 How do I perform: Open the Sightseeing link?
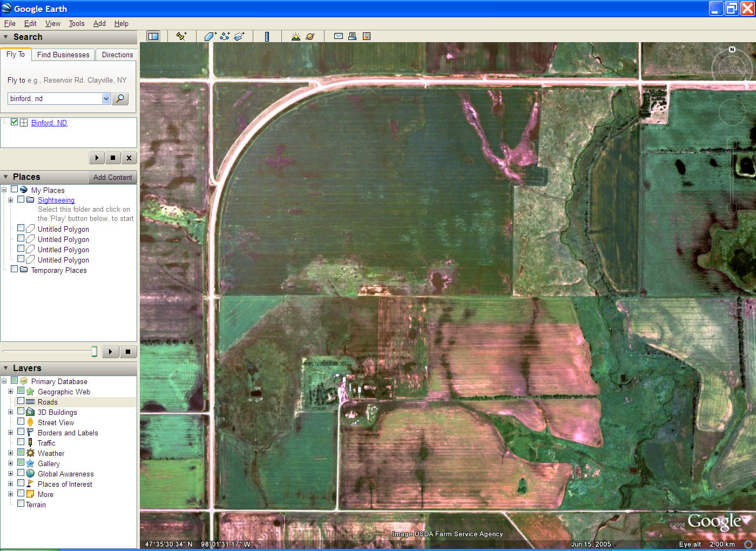click(56, 200)
